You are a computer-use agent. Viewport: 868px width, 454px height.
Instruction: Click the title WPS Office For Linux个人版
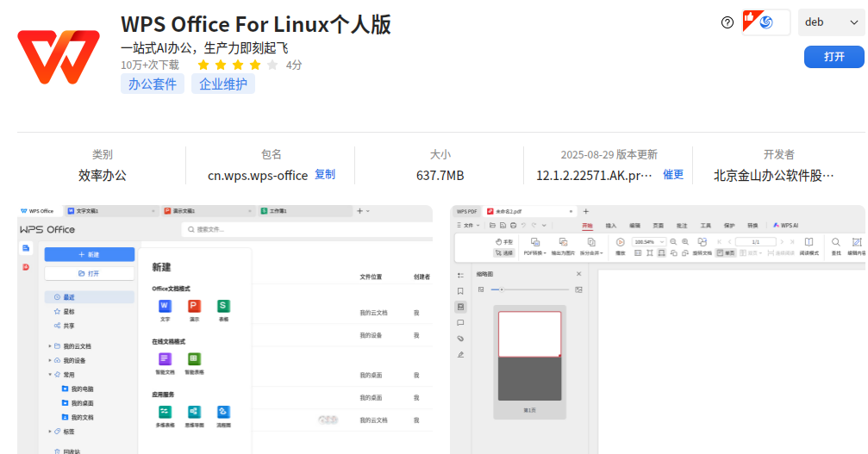(256, 24)
